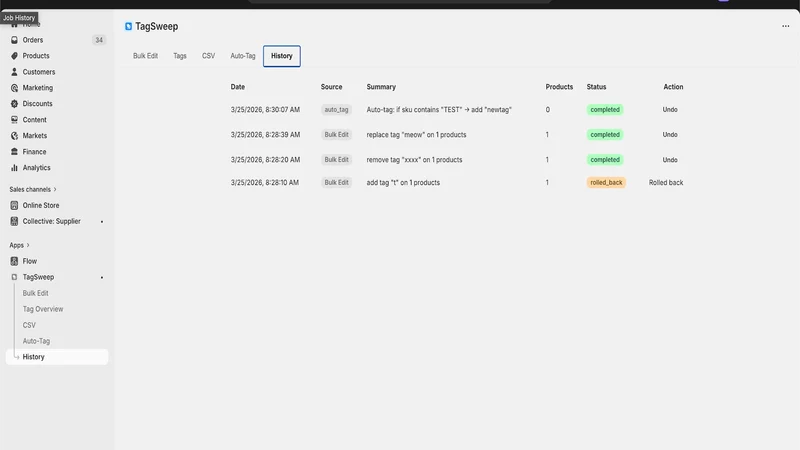Click Bulk Edit badge in "meow" row

pos(336,135)
